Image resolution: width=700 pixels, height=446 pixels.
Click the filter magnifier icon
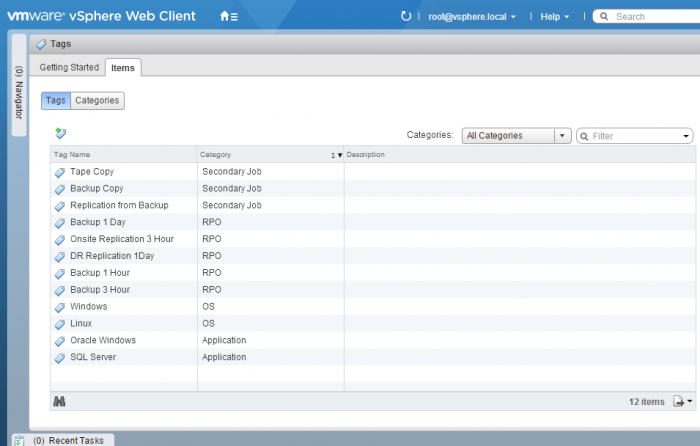pyautogui.click(x=584, y=136)
